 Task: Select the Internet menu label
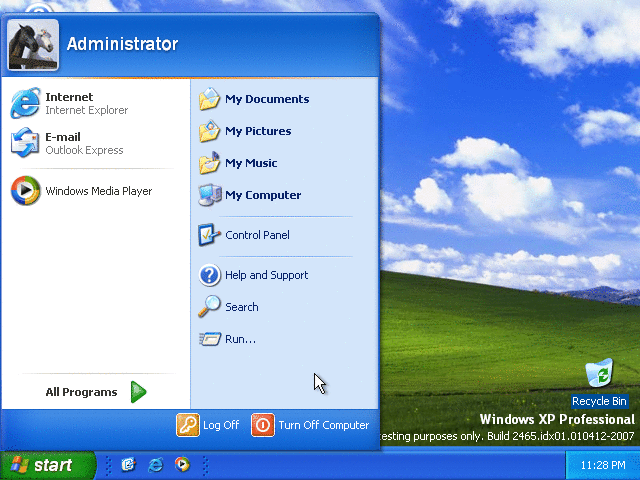69,97
